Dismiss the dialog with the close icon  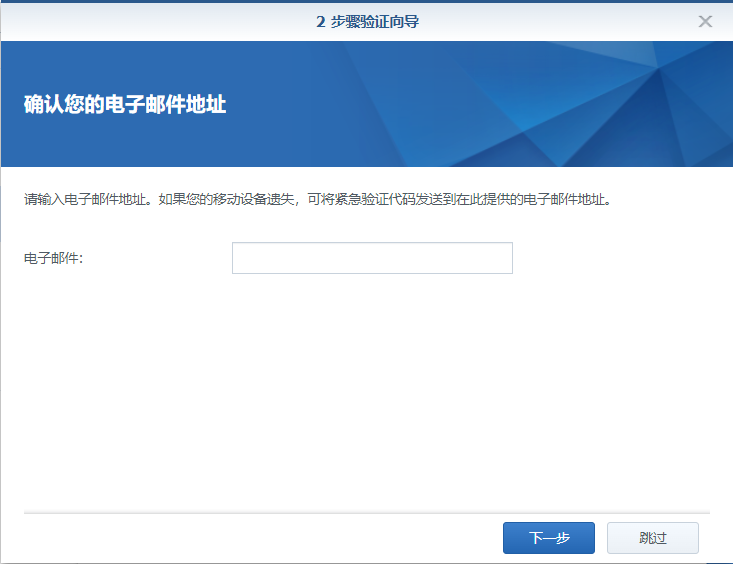705,21
